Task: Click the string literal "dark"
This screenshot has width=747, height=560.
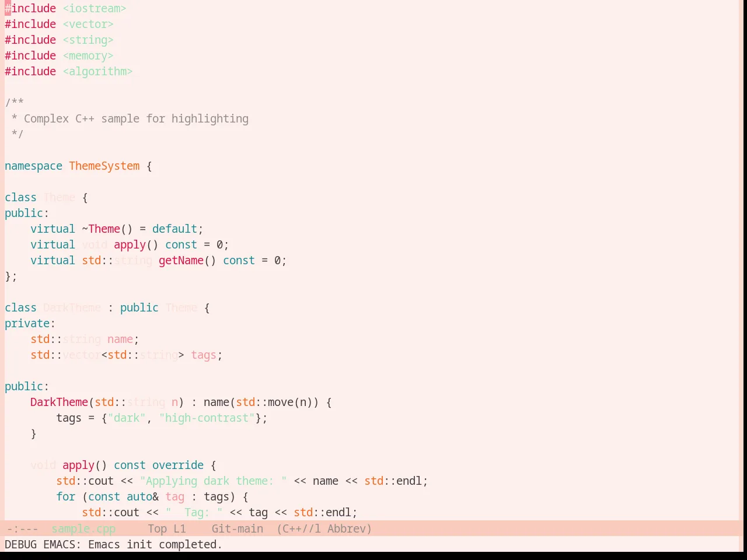Action: point(127,418)
